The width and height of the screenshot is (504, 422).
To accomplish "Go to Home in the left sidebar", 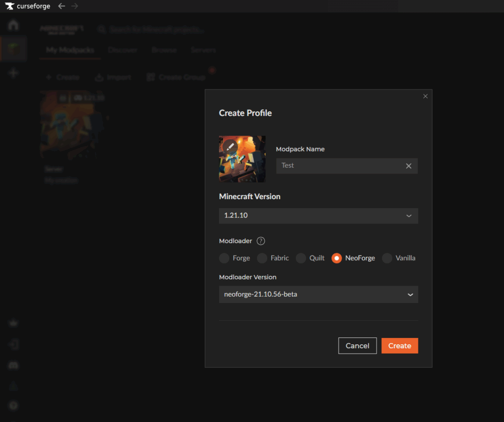I will 13,25.
